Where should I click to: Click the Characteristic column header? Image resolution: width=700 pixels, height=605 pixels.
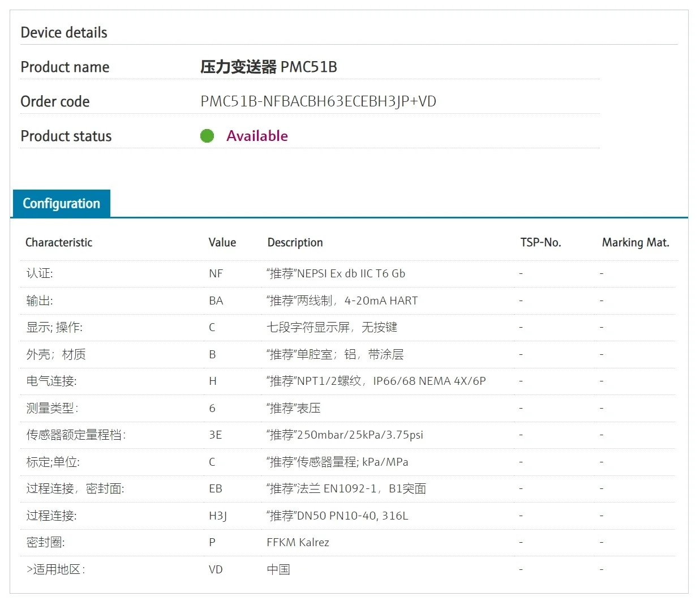59,242
